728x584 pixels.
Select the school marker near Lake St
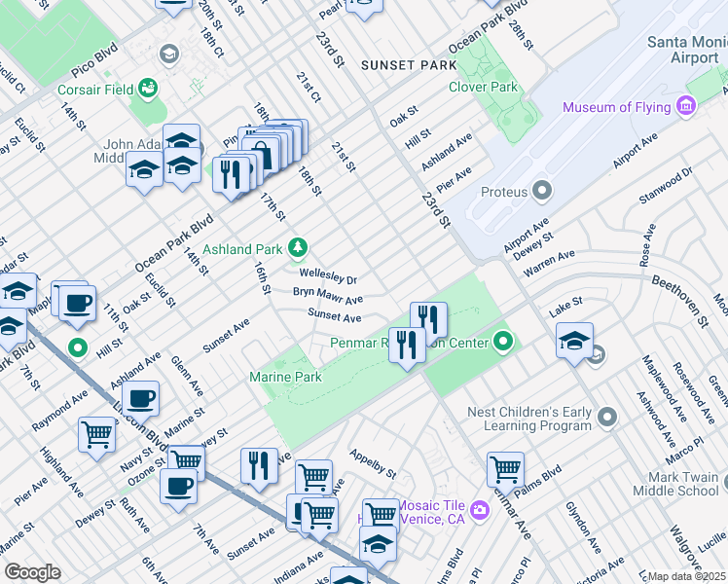coord(574,341)
